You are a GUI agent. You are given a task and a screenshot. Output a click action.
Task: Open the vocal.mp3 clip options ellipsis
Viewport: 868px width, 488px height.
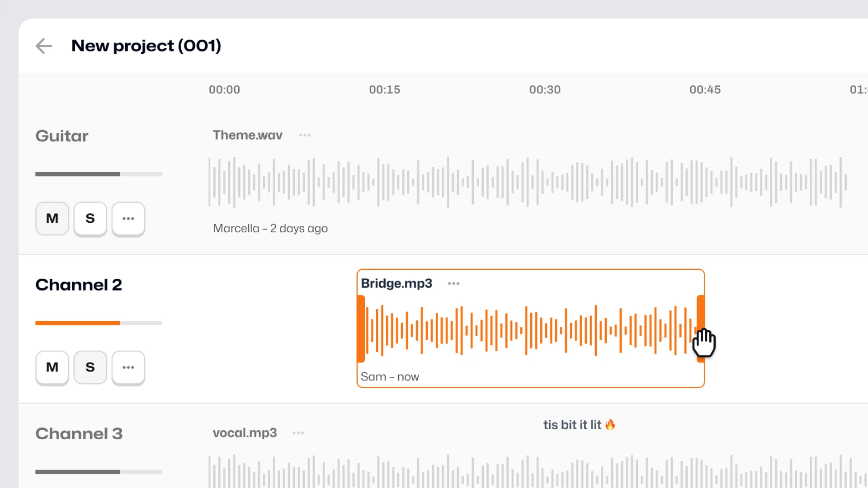point(298,433)
